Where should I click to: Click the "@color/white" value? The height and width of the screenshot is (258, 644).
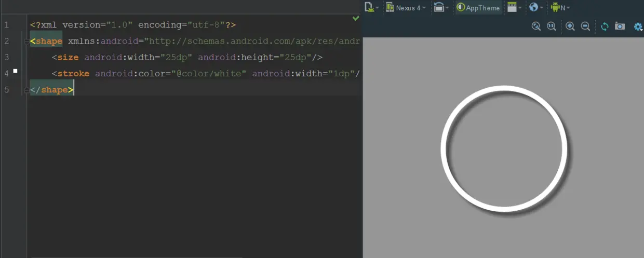pyautogui.click(x=209, y=74)
